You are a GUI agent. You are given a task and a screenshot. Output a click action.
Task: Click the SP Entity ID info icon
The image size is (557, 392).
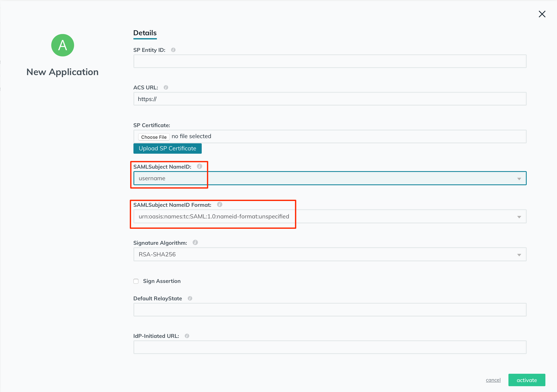(x=173, y=50)
